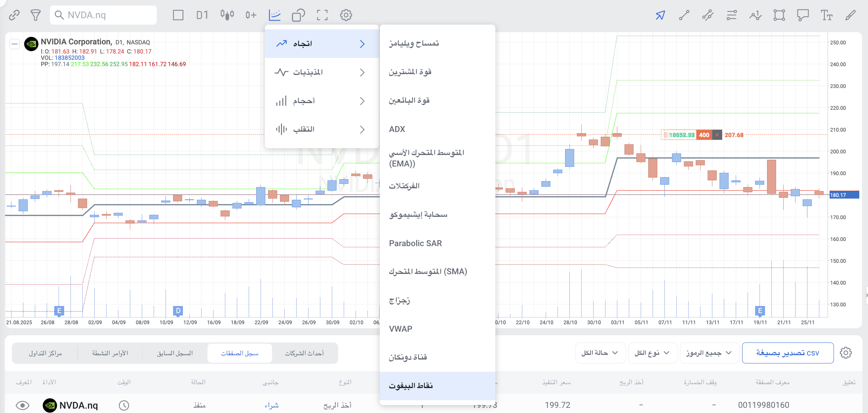Screen dimensions: 868x413
Task: Select the trend line drawing tool
Action: (684, 15)
